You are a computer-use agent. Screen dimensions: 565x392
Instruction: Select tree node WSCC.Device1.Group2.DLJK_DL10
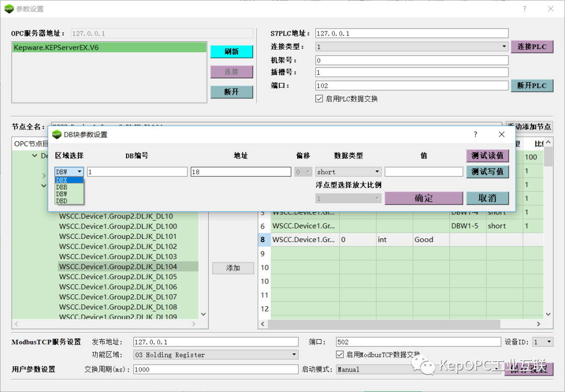116,216
